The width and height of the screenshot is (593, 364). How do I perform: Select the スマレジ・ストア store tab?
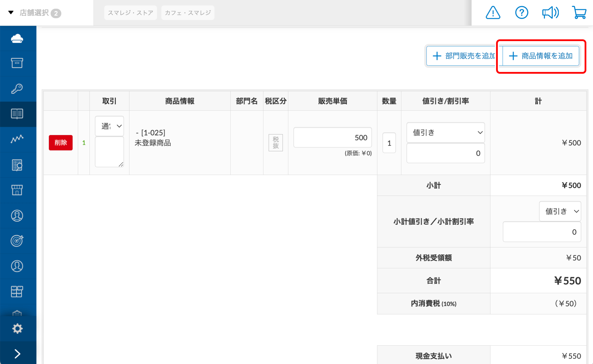130,13
